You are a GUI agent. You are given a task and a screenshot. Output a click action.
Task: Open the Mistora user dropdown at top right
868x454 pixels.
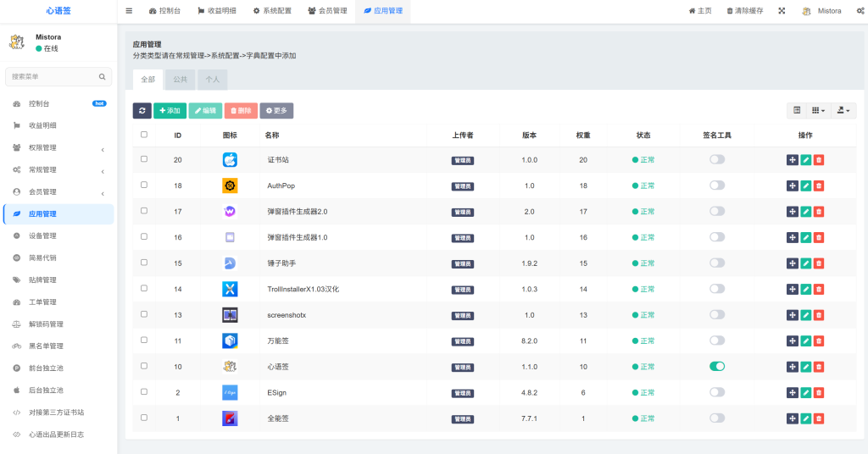point(822,10)
